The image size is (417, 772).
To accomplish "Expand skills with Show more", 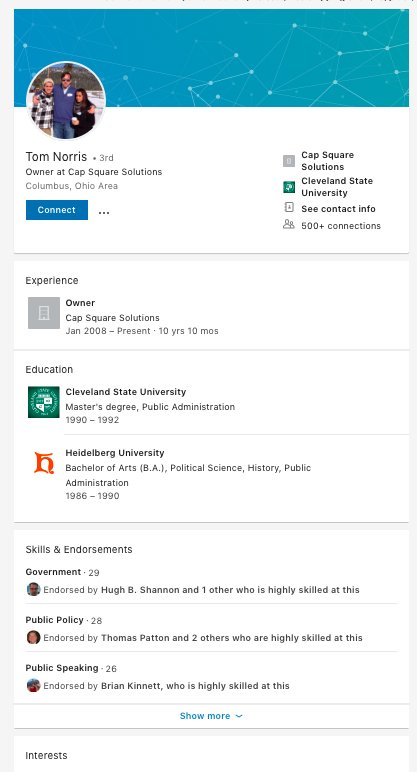I will [x=211, y=716].
